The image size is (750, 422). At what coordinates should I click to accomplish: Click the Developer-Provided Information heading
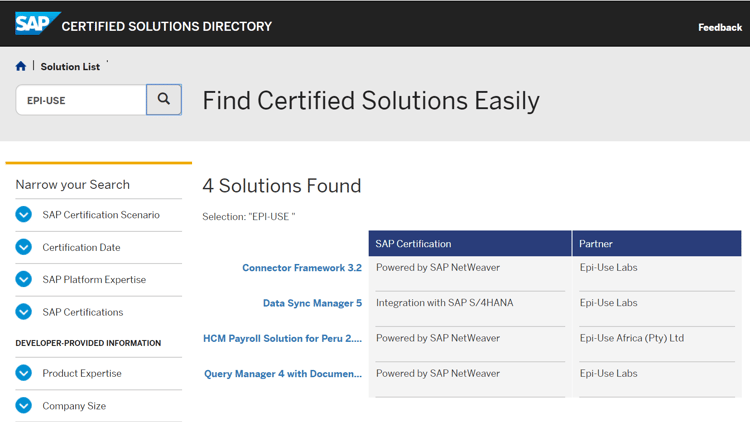[x=88, y=343]
